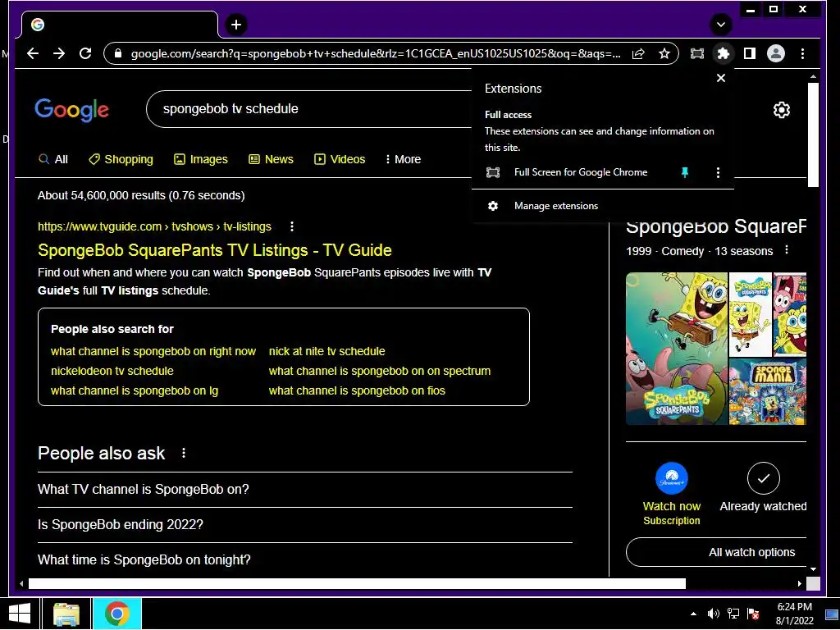Screen dimensions: 840x630
Task: Go forward to the next page
Action: (59, 53)
